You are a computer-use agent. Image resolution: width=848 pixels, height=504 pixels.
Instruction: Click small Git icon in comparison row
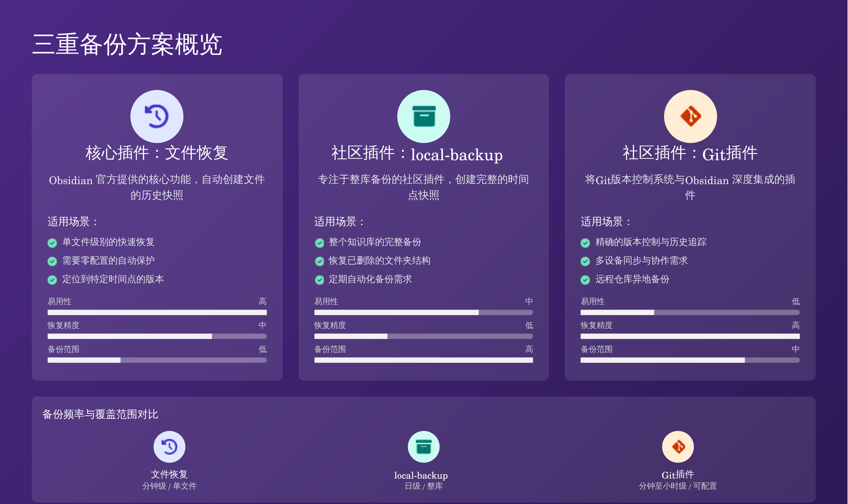(677, 447)
